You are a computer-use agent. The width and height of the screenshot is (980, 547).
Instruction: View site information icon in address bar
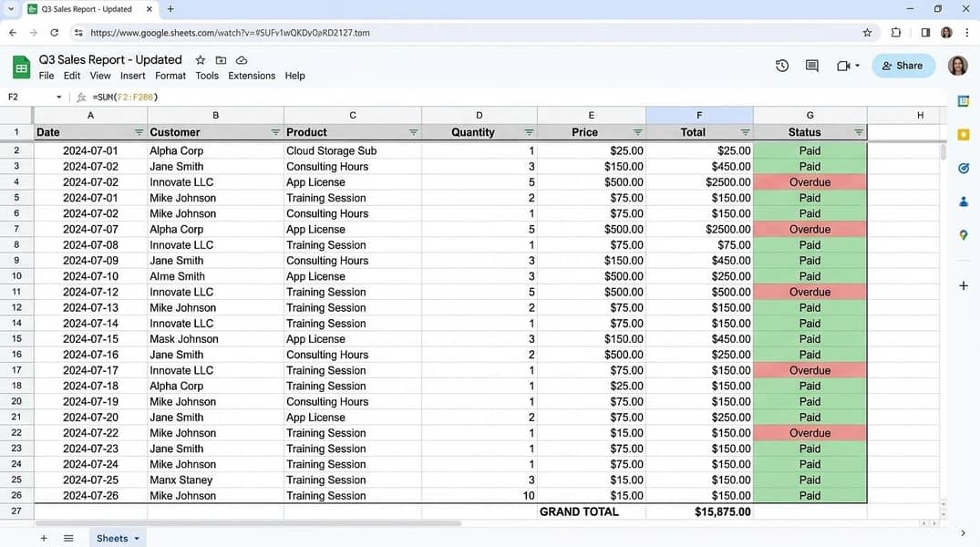click(x=78, y=33)
